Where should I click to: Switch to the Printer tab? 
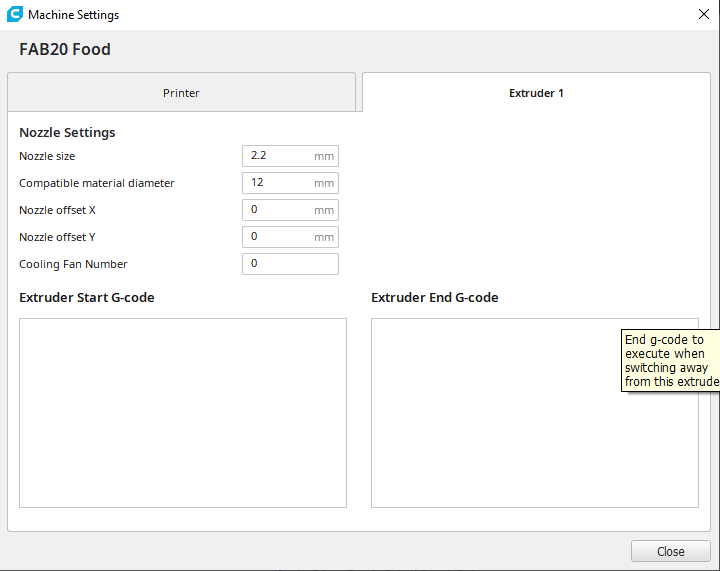(181, 93)
